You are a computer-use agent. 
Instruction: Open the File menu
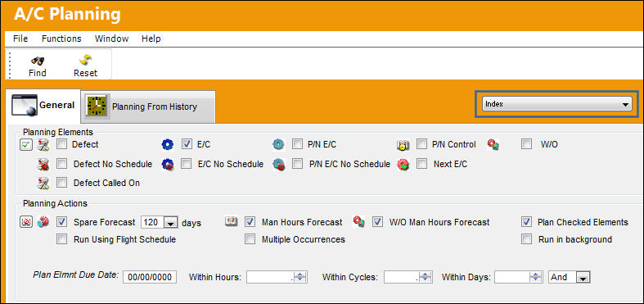coord(20,39)
